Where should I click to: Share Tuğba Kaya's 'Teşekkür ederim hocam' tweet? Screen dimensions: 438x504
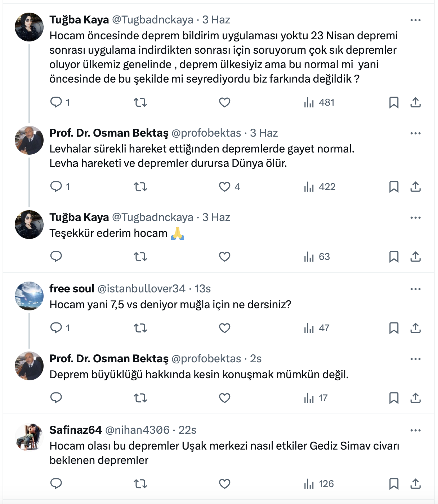click(415, 257)
